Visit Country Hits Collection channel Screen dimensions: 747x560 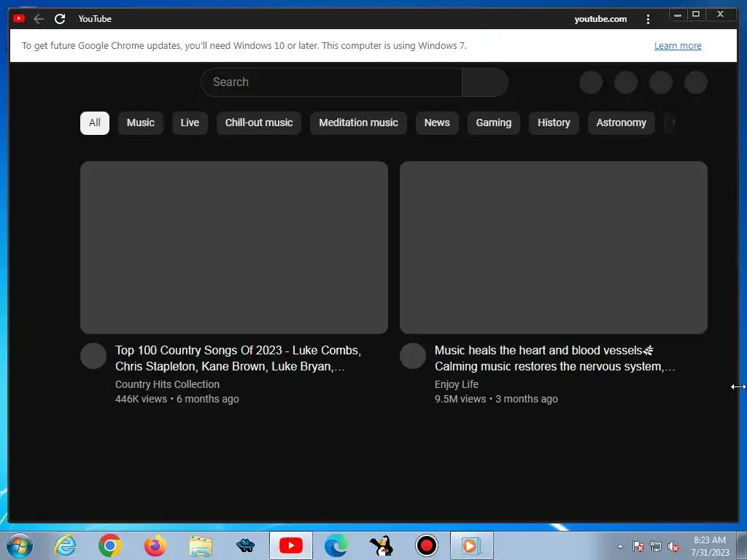[x=167, y=384]
